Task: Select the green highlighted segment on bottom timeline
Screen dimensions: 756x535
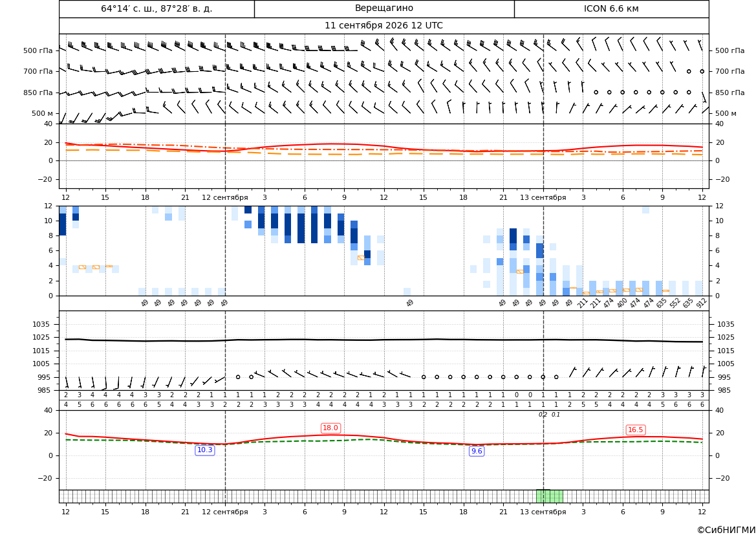Action: pyautogui.click(x=550, y=496)
